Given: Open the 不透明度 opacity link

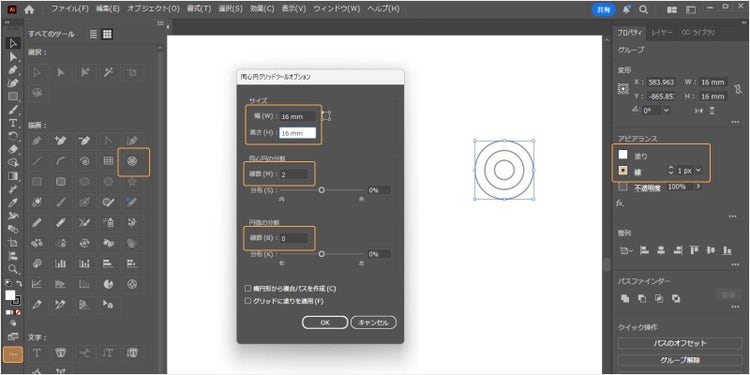Looking at the screenshot, I should [647, 188].
